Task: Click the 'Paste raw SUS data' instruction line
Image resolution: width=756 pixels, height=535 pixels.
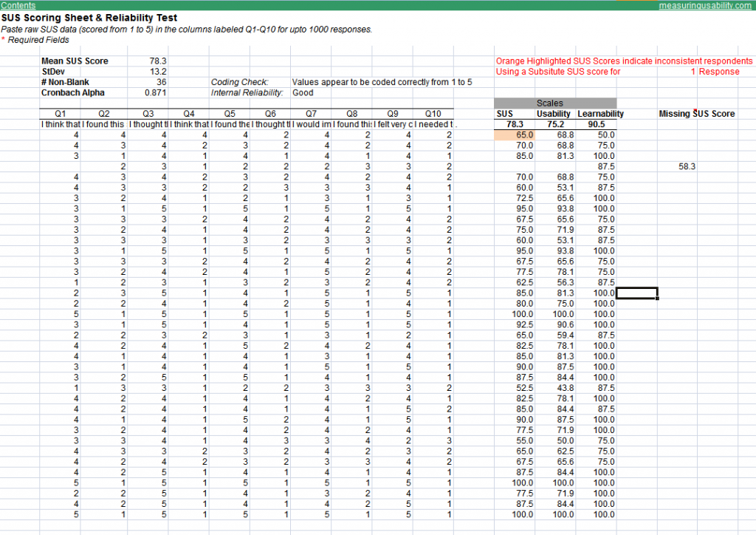Action: (187, 30)
